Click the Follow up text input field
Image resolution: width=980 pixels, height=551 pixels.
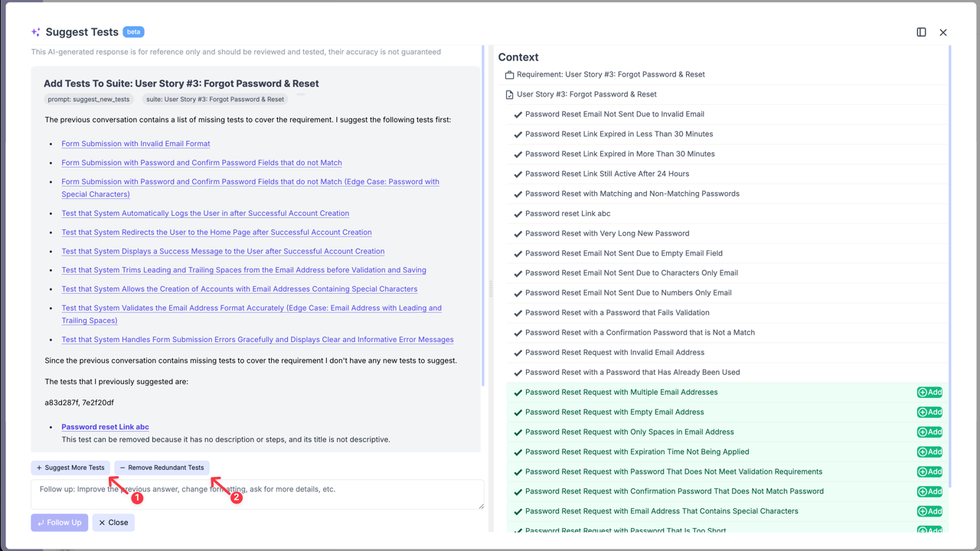257,494
